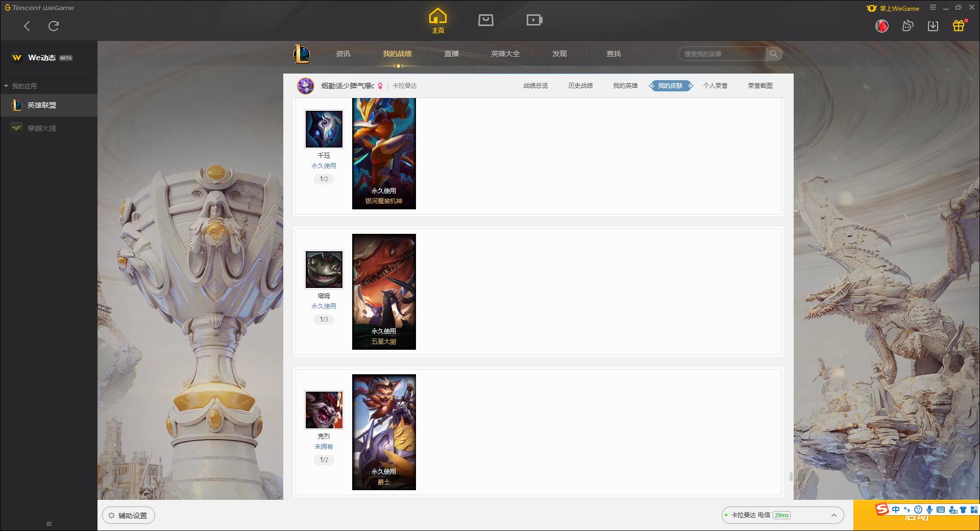Click the purple summoner avatar icon
This screenshot has width=980, height=531.
[306, 86]
